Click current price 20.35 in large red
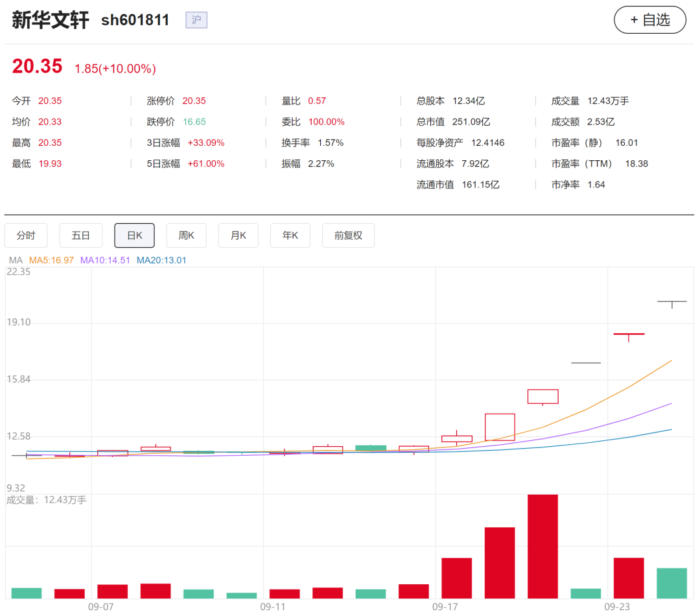 click(x=37, y=67)
